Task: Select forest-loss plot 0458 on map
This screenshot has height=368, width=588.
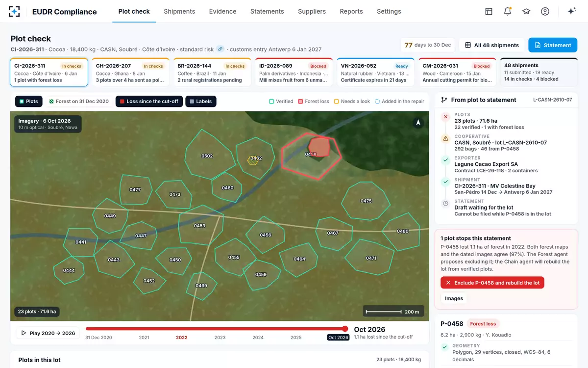Action: pyautogui.click(x=310, y=156)
